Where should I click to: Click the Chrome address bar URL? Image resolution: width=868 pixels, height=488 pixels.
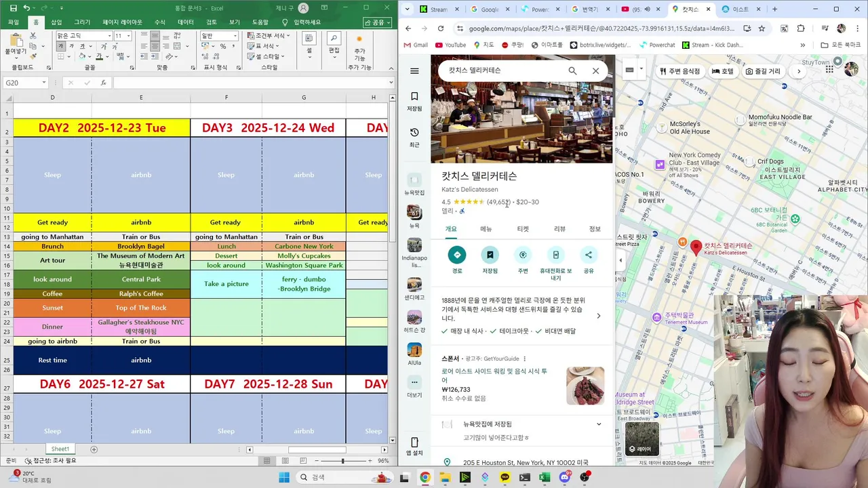[601, 28]
